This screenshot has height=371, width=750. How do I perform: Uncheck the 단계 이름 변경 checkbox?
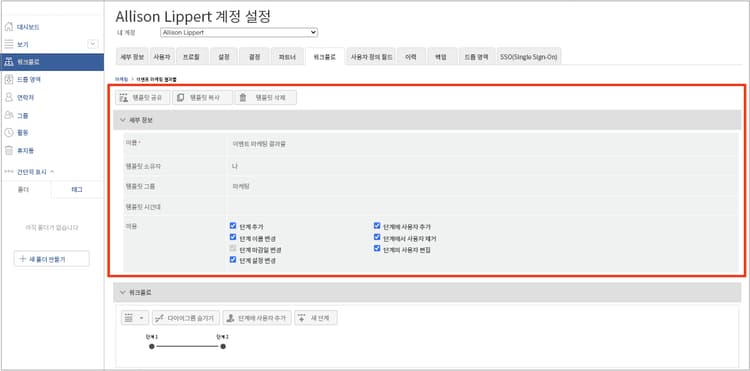[x=233, y=237]
